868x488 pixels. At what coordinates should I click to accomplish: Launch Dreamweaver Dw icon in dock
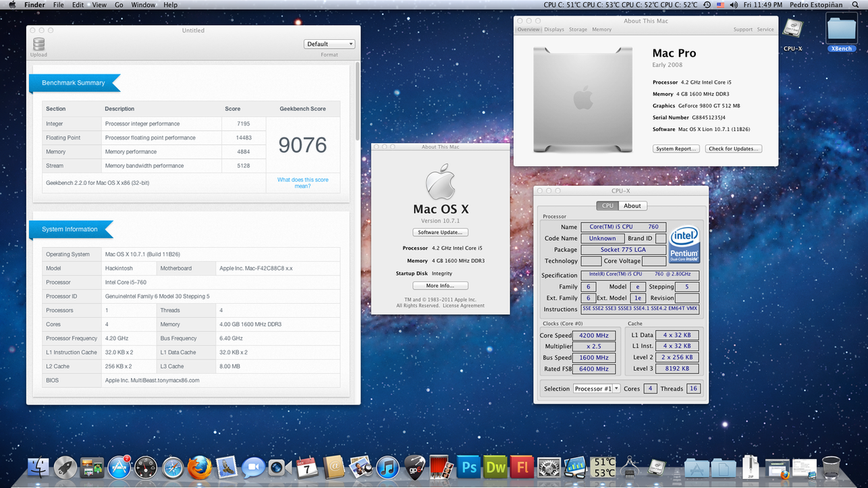495,467
